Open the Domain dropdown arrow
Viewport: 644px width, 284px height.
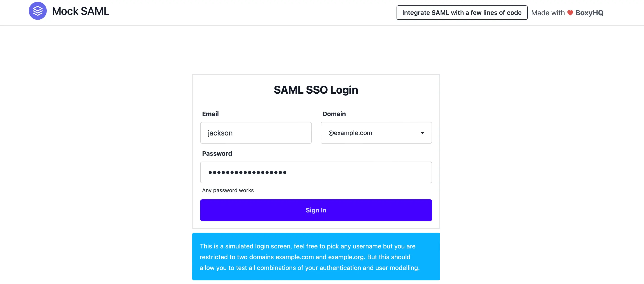(x=423, y=133)
